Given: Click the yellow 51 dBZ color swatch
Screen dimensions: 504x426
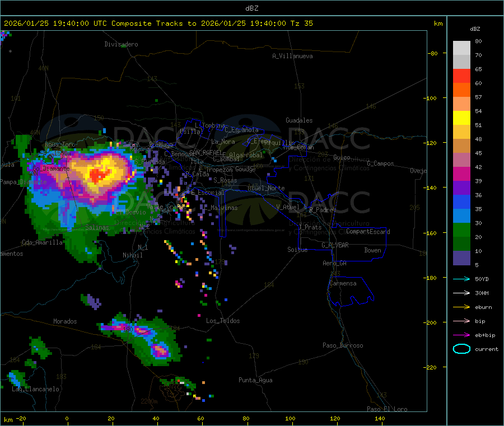Looking at the screenshot, I should [x=461, y=118].
